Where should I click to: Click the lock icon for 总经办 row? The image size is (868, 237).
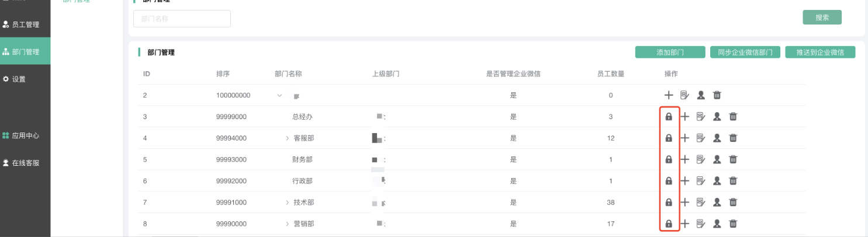click(669, 117)
